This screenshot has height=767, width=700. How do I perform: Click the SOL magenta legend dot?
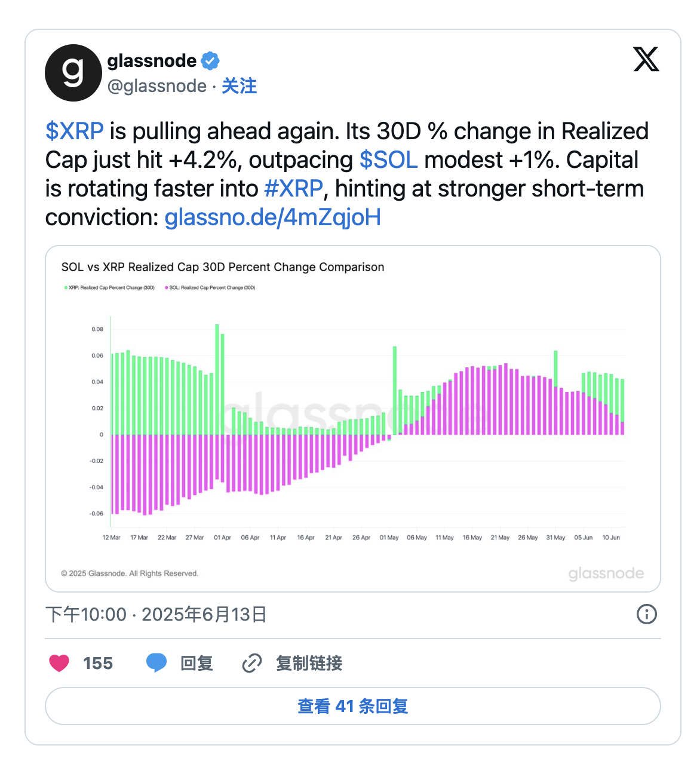(167, 288)
